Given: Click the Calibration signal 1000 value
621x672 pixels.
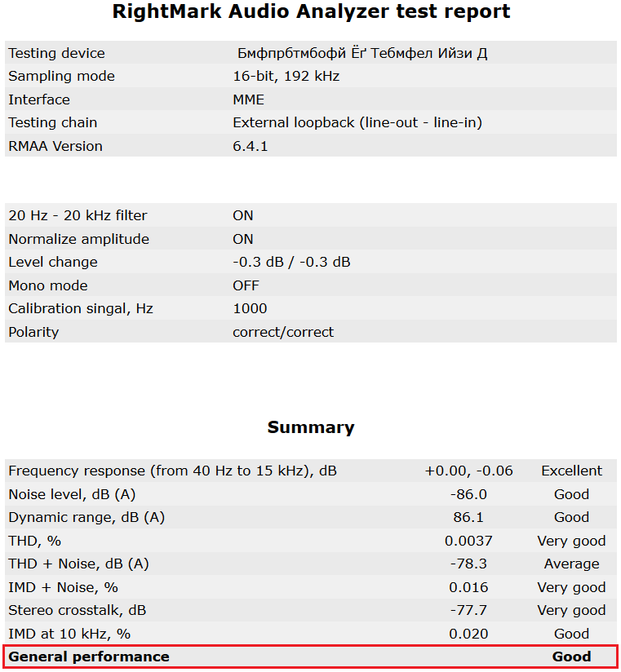Looking at the screenshot, I should (x=250, y=308).
